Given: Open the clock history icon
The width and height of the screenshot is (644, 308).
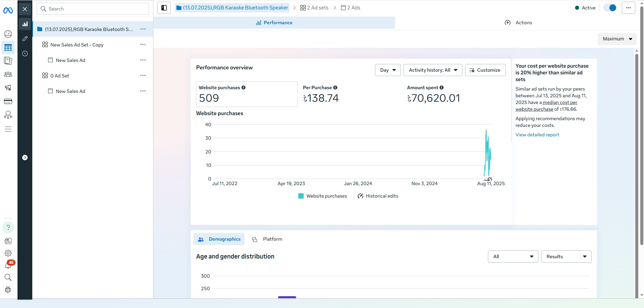Looking at the screenshot, I should [25, 54].
